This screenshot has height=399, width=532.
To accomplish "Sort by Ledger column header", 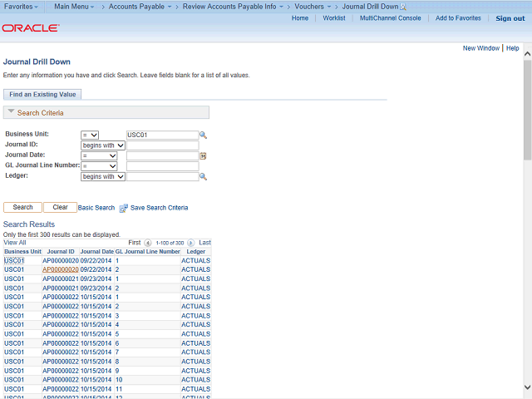I will click(x=196, y=252).
